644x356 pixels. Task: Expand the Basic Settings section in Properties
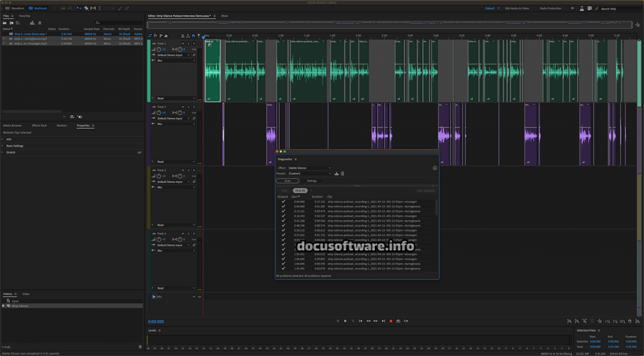tap(3, 146)
